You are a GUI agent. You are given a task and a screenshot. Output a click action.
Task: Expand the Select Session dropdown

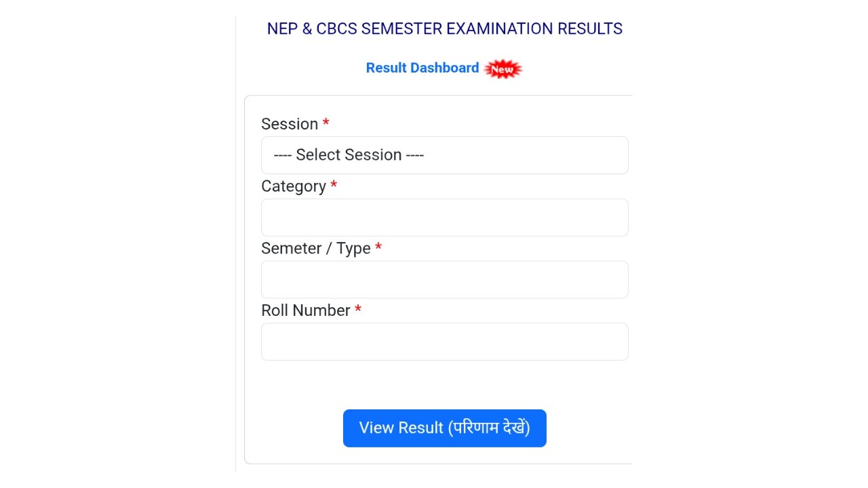tap(444, 155)
